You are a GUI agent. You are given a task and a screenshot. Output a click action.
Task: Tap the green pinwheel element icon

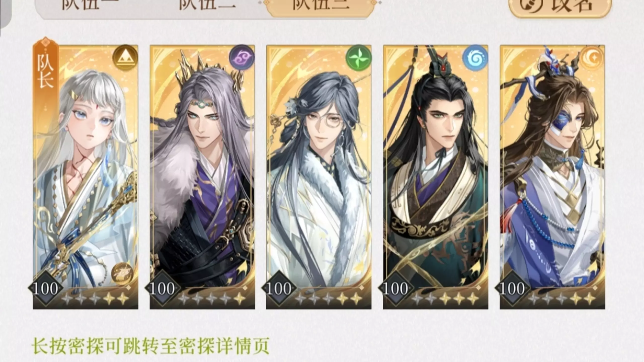click(358, 57)
